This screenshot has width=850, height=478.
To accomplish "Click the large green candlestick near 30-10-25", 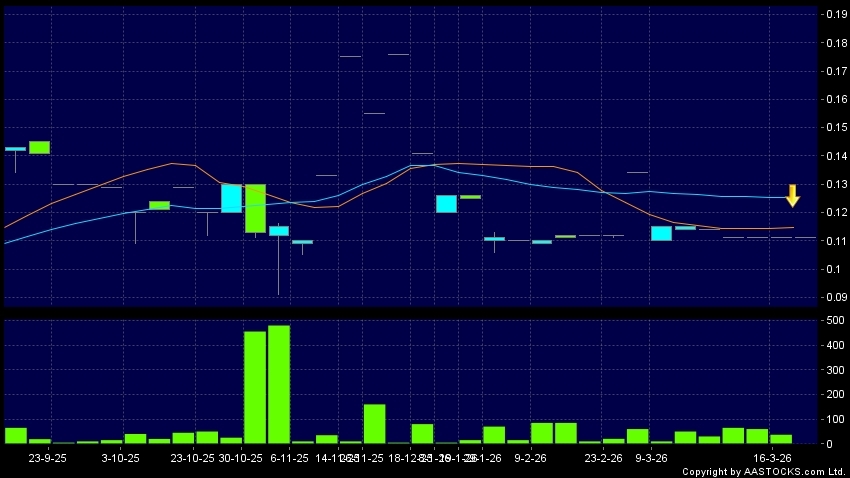I will [255, 208].
